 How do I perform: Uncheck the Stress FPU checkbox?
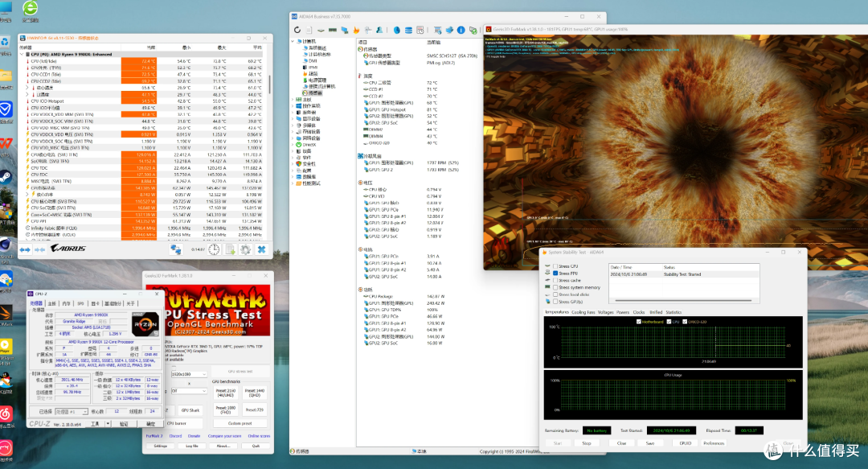point(555,274)
